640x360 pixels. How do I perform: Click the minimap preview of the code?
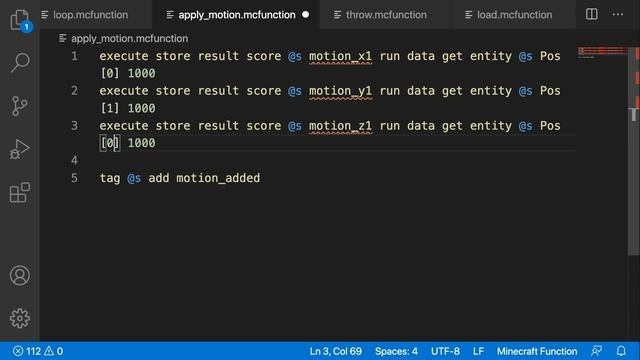602,52
